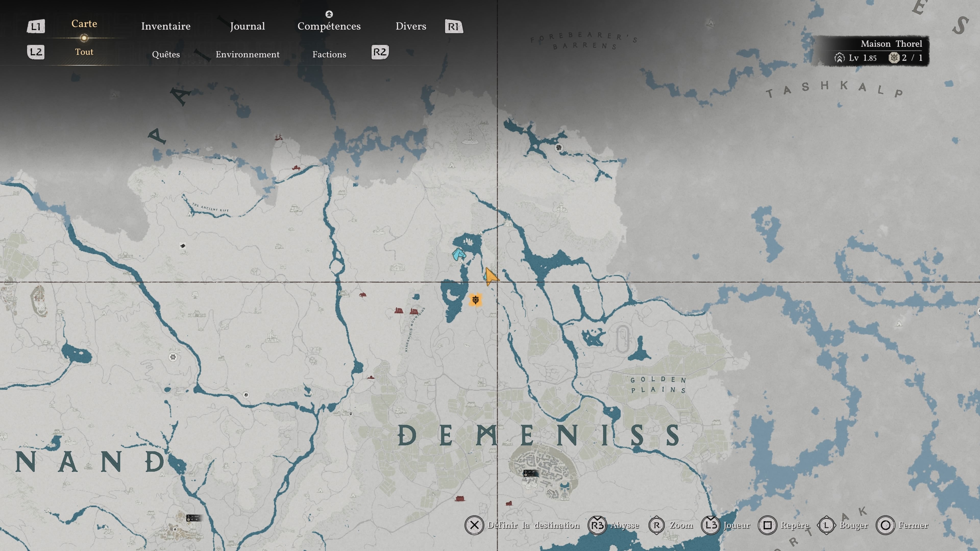Click the L1 bumper icon
Image resolution: width=980 pixels, height=551 pixels.
36,27
